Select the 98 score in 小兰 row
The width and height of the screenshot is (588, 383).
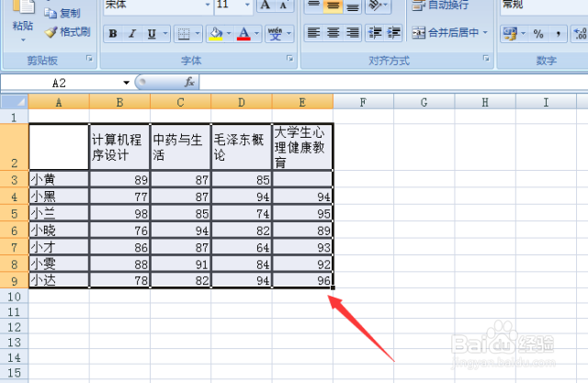[x=119, y=213]
